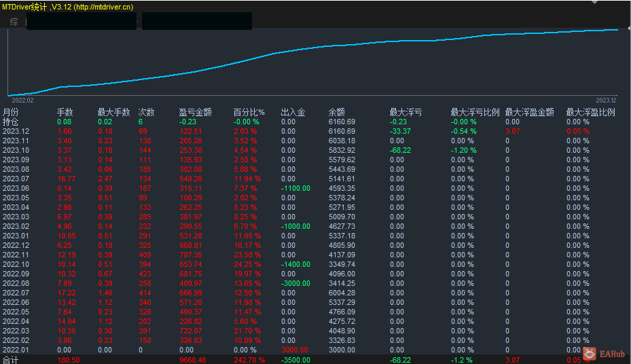Screen dimensions: 631x364
Task: Click the 2022.08 month row label
Action: coord(16,283)
